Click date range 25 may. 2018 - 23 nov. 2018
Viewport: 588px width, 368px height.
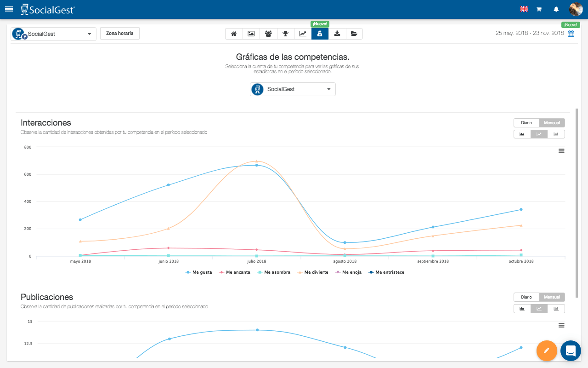(x=530, y=33)
